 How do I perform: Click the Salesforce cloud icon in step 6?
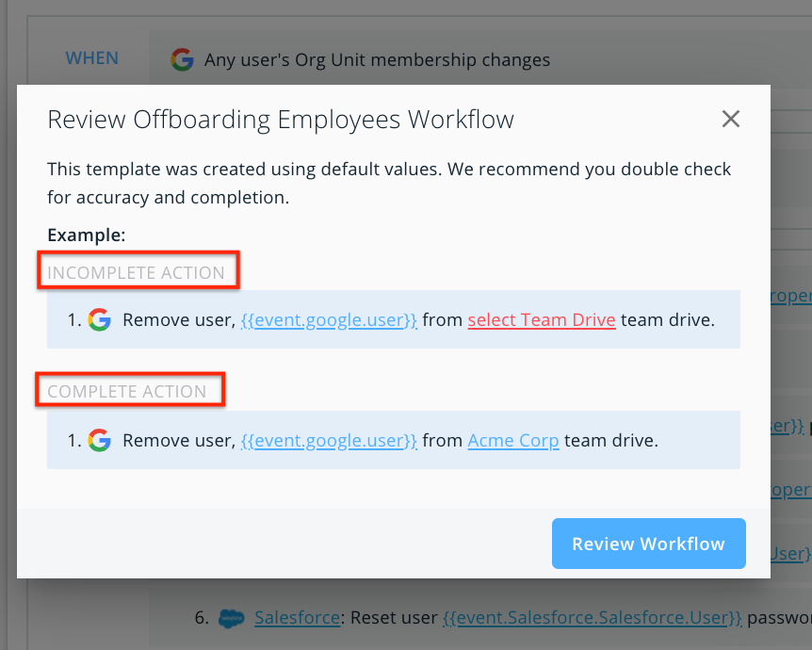[x=231, y=618]
